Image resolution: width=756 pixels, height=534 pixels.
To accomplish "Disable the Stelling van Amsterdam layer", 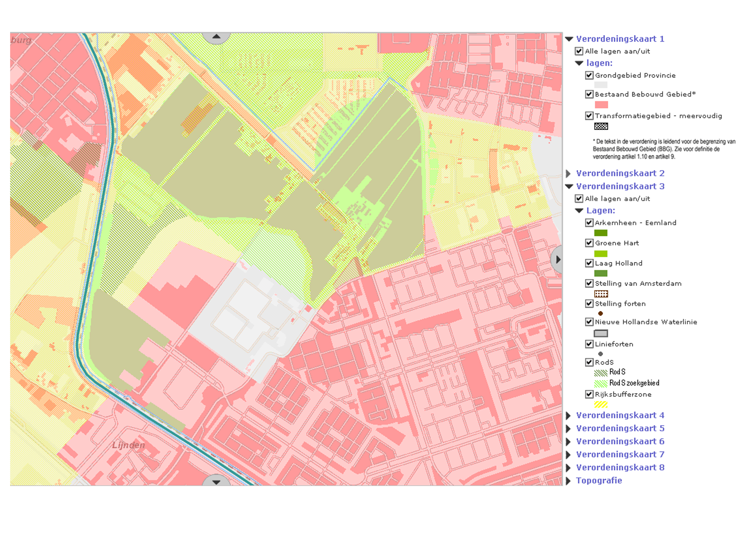I will 589,283.
